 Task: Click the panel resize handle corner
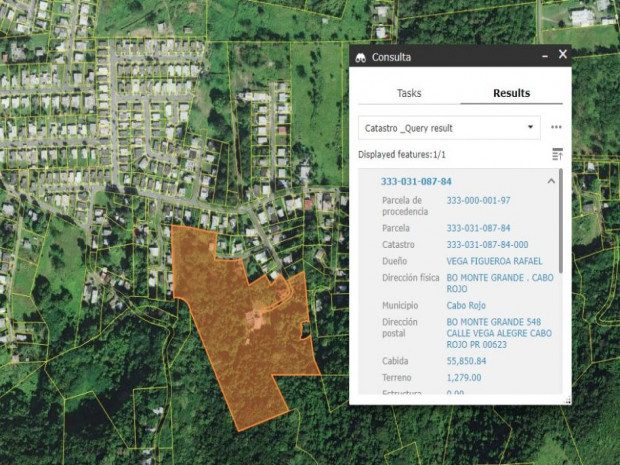[x=567, y=400]
